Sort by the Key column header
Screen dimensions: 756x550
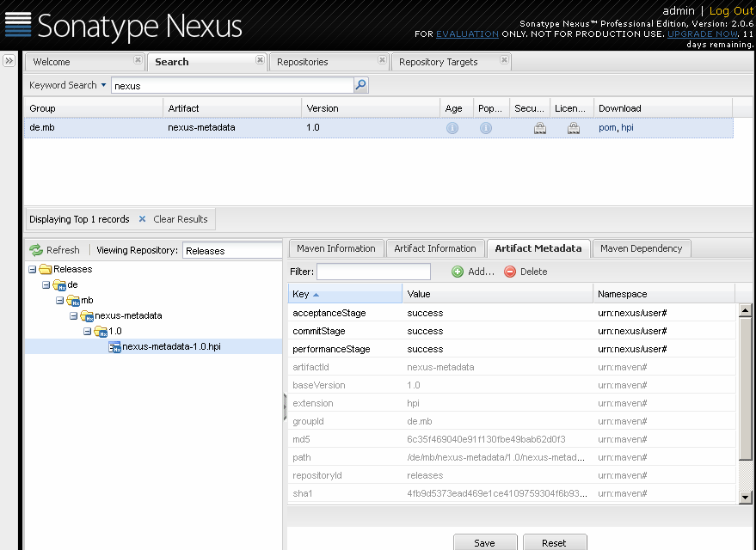345,294
